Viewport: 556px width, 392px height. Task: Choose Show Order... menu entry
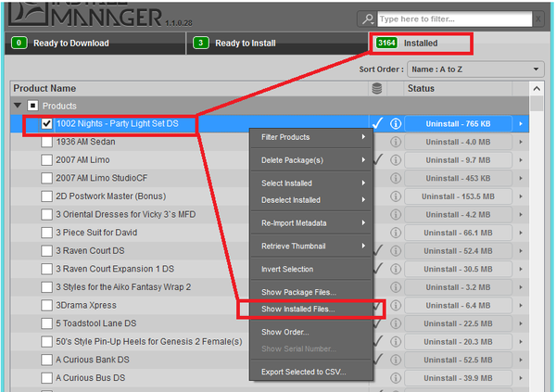tap(311, 332)
